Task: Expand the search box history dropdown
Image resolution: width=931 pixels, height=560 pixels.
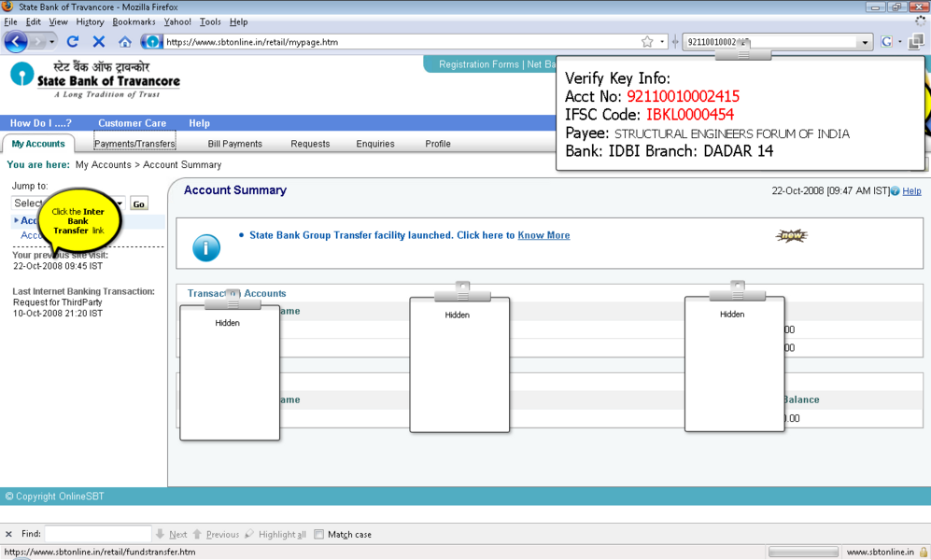Action: click(865, 42)
